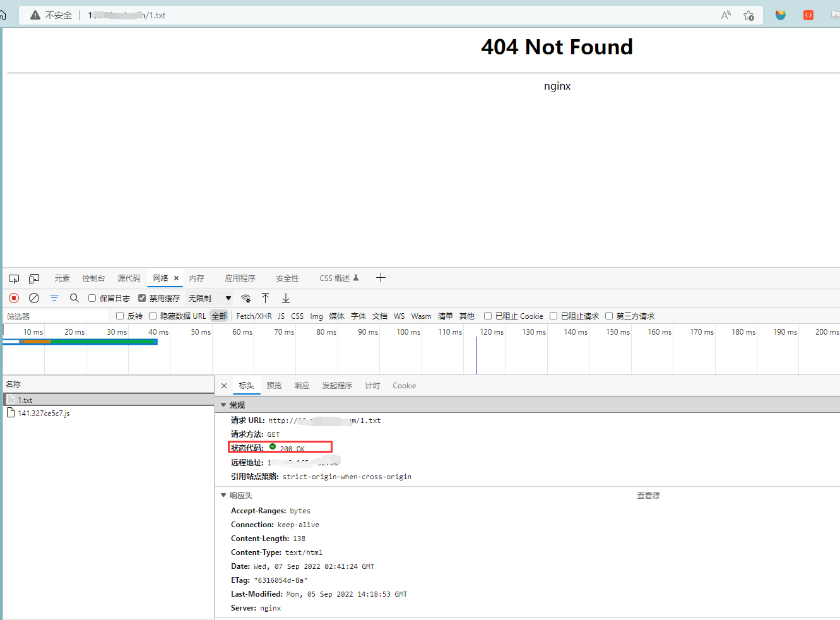Click the browser address bar URL

[x=126, y=15]
